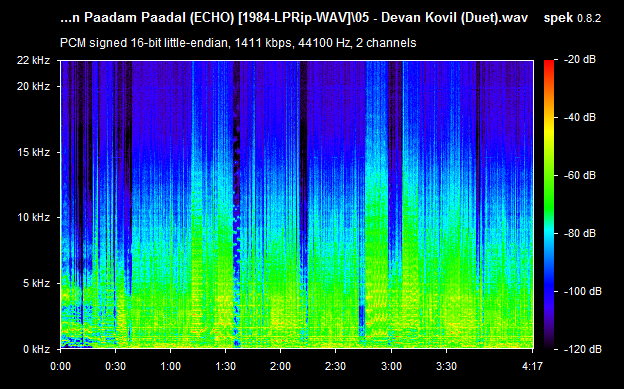Image resolution: width=624 pixels, height=389 pixels.
Task: Click the 1:00 time axis label
Action: 170,366
